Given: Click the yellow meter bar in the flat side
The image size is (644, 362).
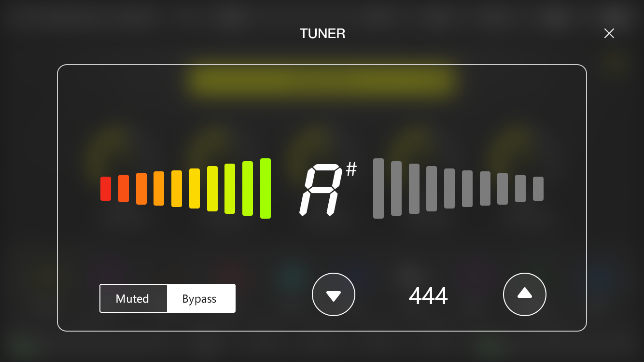Looking at the screenshot, I should click(195, 188).
